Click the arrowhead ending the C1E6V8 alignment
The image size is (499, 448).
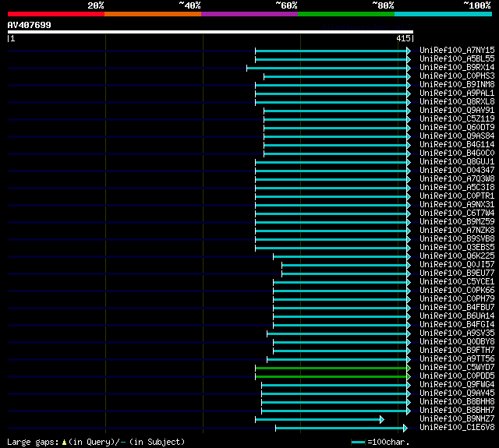point(405,429)
